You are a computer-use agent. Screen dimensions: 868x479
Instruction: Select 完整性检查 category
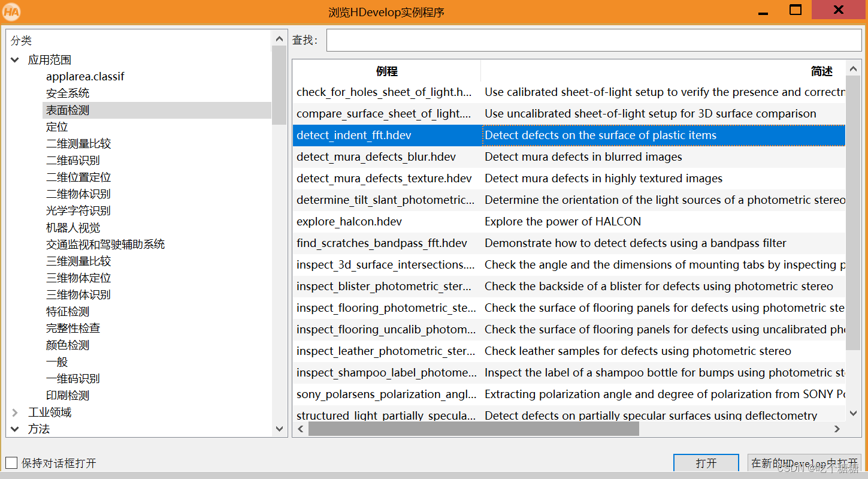(73, 329)
